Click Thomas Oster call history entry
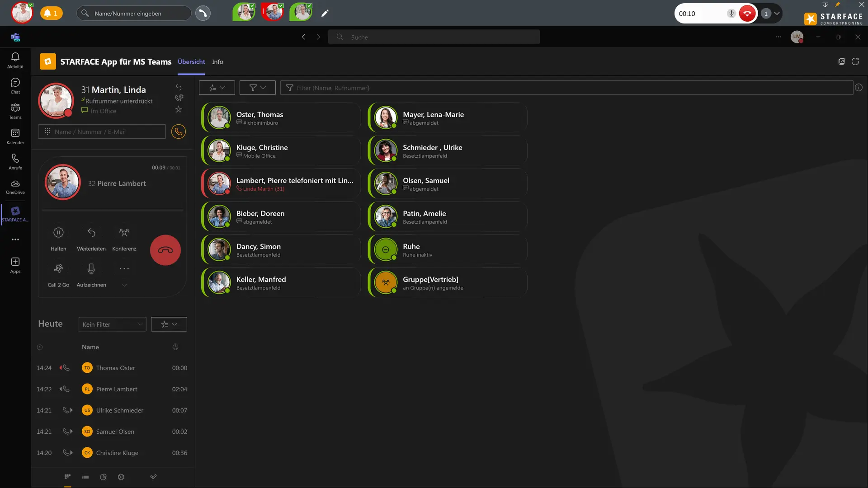This screenshot has width=868, height=488. point(115,368)
